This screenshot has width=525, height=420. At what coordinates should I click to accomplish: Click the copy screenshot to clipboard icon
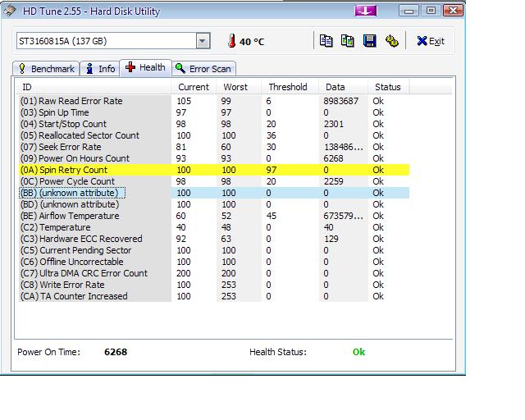point(348,41)
